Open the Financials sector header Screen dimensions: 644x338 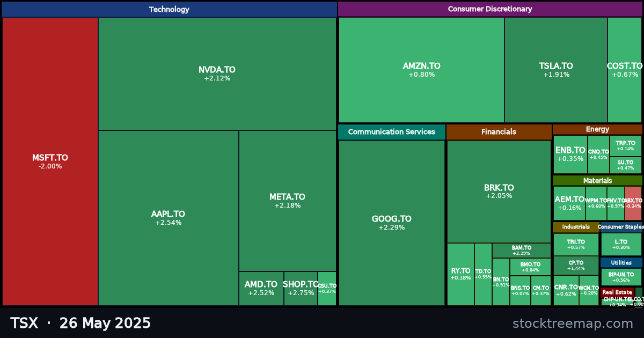[x=499, y=132]
